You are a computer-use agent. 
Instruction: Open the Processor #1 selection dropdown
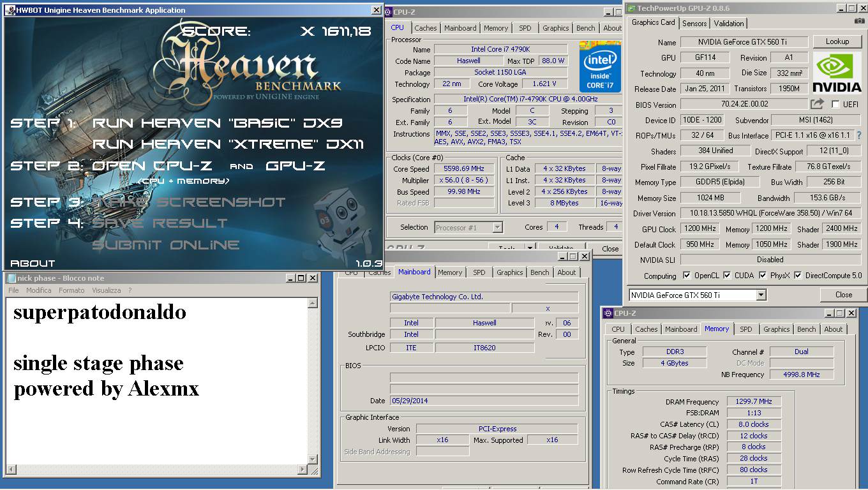497,227
